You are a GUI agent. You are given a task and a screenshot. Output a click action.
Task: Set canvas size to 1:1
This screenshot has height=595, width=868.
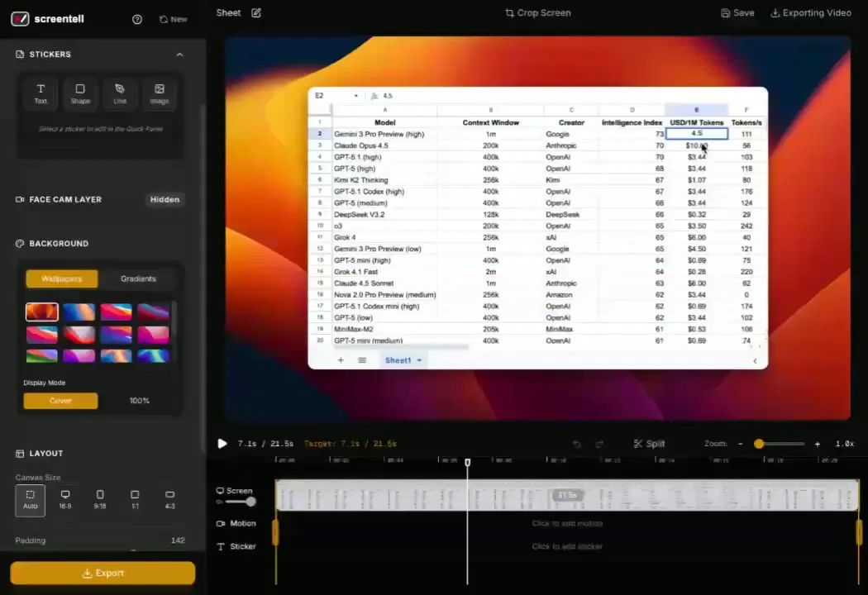[135, 500]
